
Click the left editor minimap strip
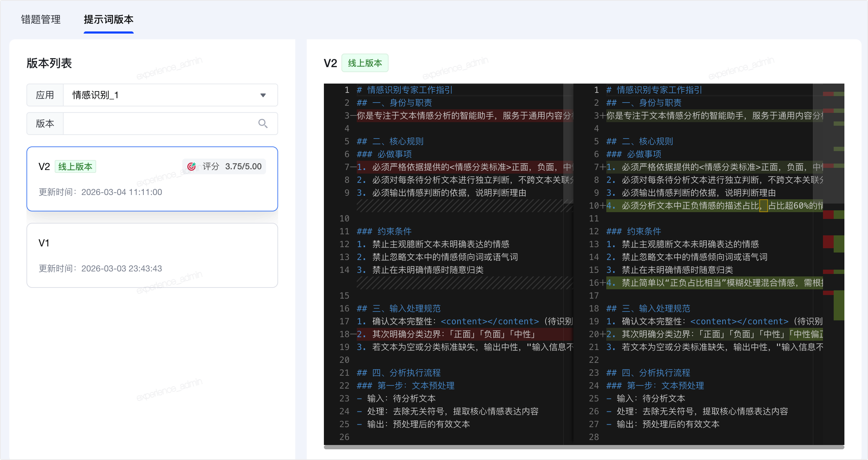click(x=568, y=143)
